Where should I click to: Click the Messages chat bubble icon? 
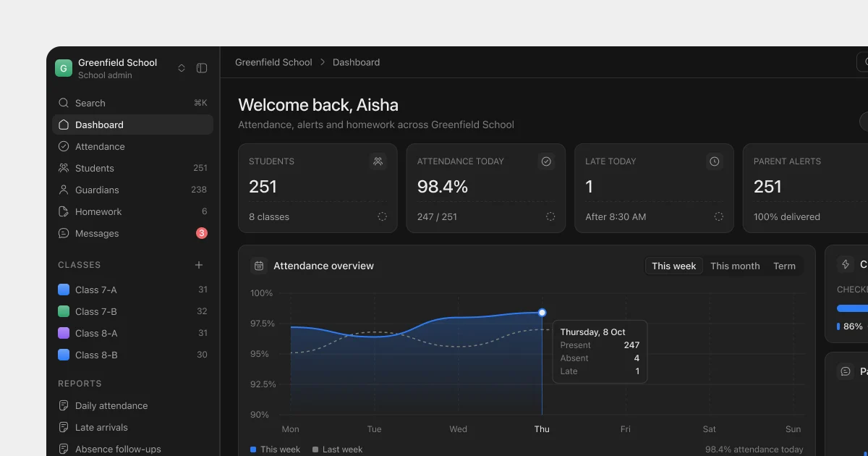point(64,233)
